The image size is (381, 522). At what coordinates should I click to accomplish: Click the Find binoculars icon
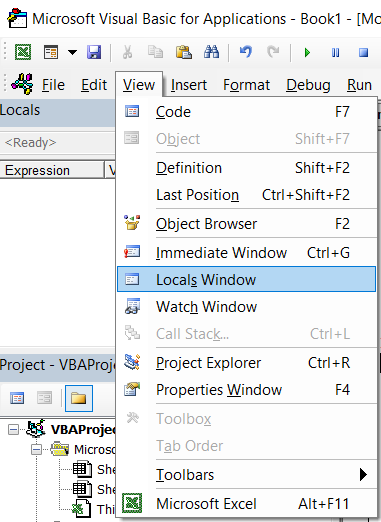211,52
